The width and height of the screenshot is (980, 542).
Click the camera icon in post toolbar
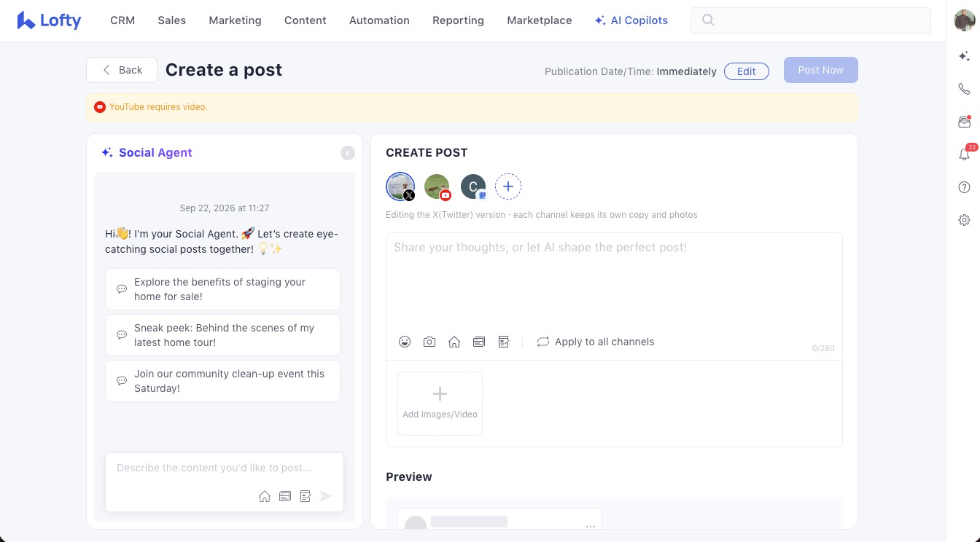[429, 342]
